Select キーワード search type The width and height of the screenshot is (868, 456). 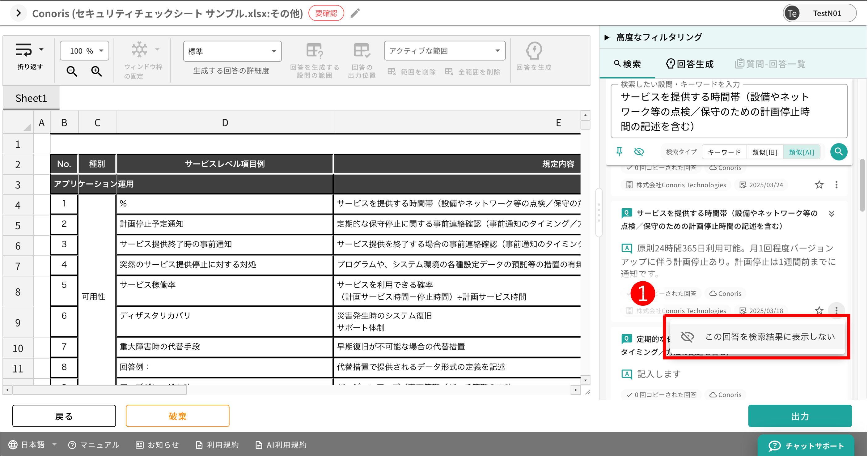click(x=724, y=152)
